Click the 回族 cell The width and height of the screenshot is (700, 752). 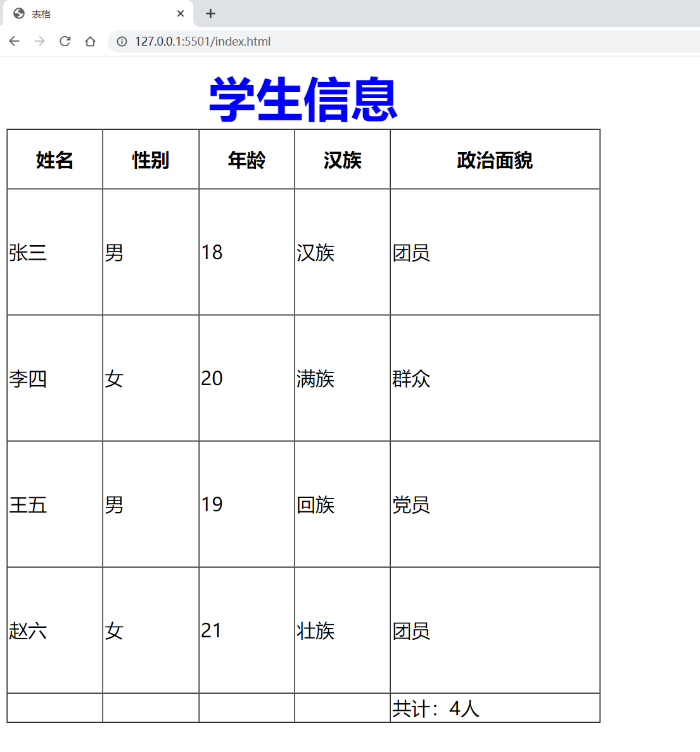coord(342,504)
